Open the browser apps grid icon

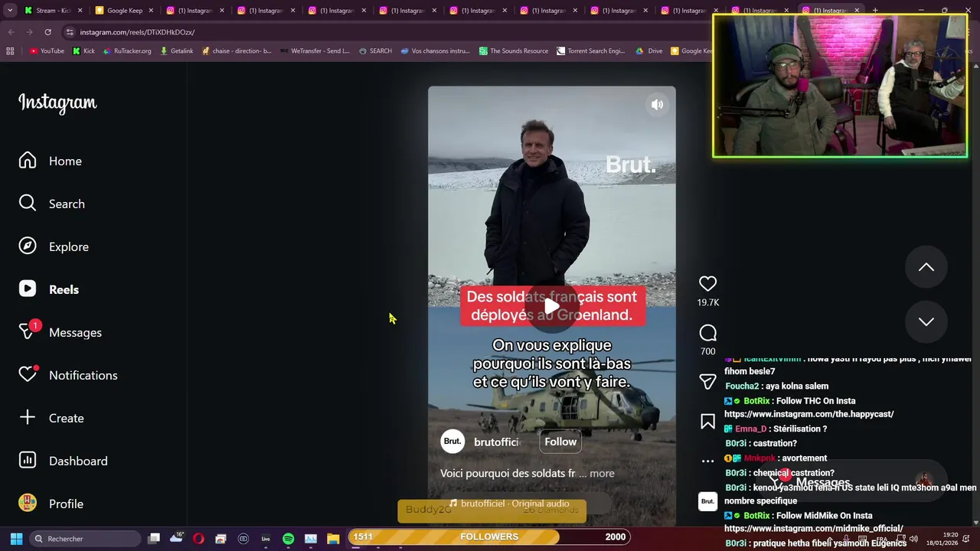[10, 51]
